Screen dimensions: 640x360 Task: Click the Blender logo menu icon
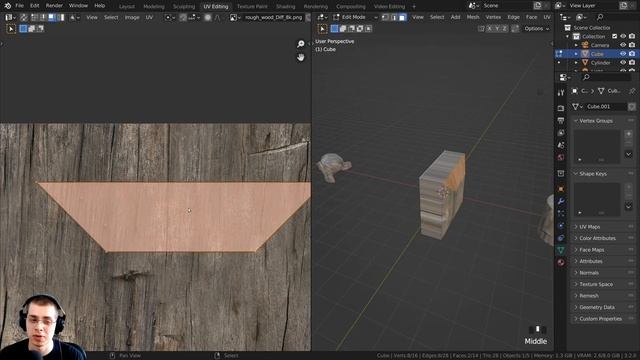[x=8, y=6]
